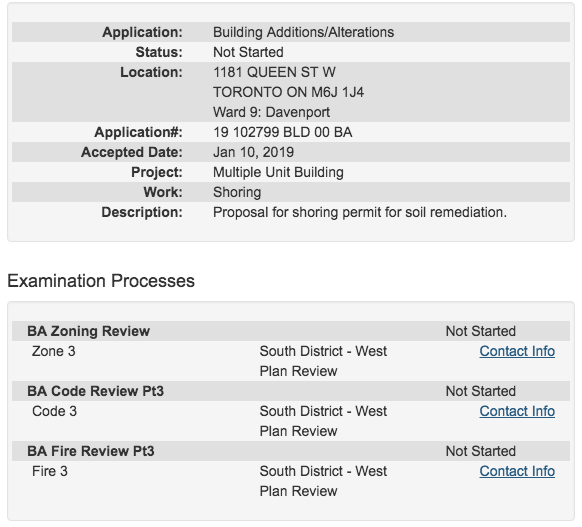Open Contact Info for BA Fire Review Pt3

tap(517, 471)
